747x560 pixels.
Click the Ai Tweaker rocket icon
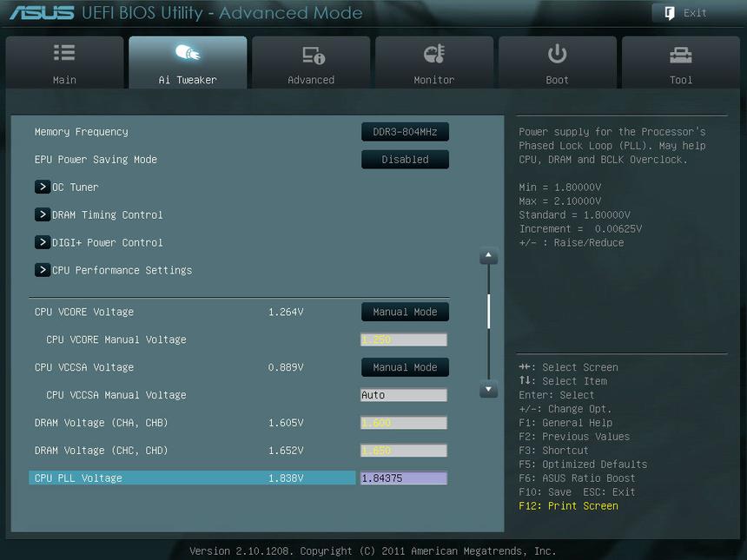[x=188, y=54]
